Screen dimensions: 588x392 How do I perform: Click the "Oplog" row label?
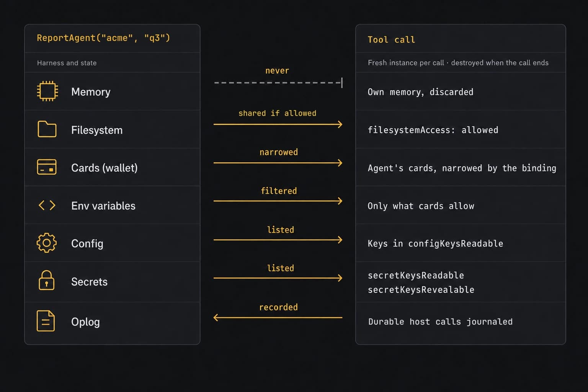pos(85,322)
